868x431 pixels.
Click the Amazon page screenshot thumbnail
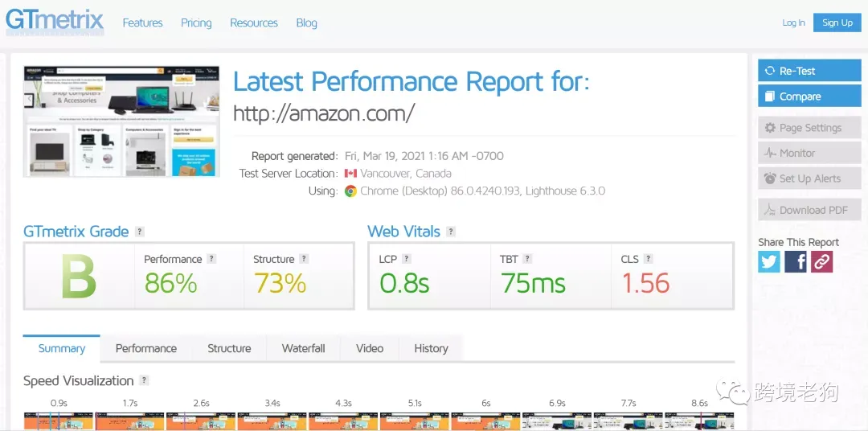pyautogui.click(x=121, y=121)
